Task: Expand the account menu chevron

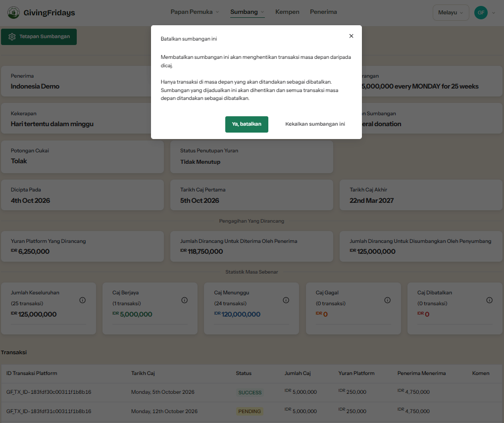Action: pos(494,13)
